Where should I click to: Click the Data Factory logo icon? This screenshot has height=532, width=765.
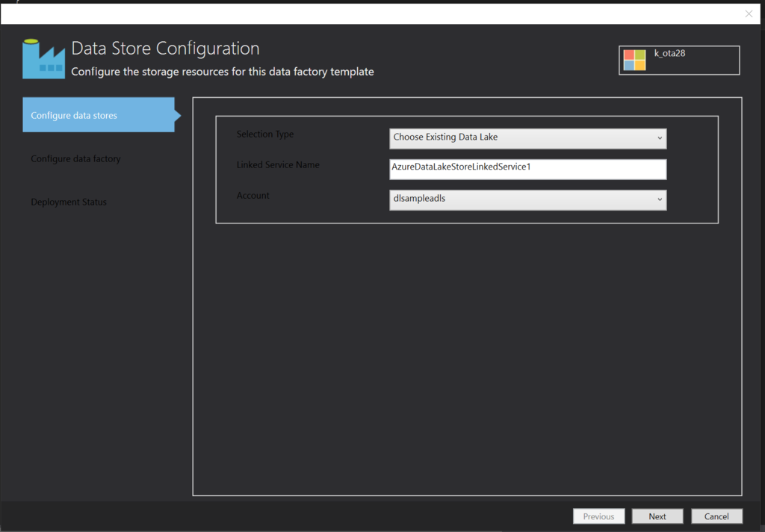point(43,59)
